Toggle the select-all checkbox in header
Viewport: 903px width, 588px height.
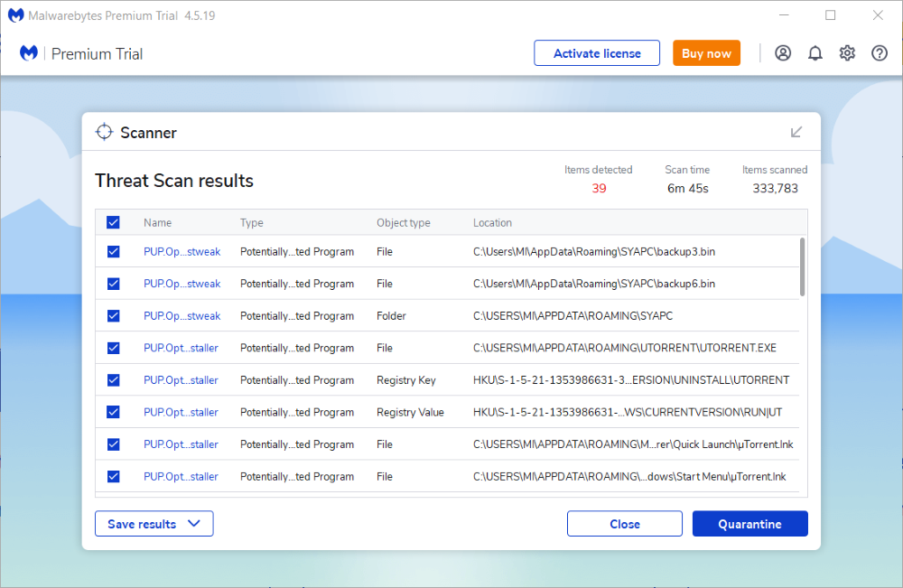pos(114,222)
